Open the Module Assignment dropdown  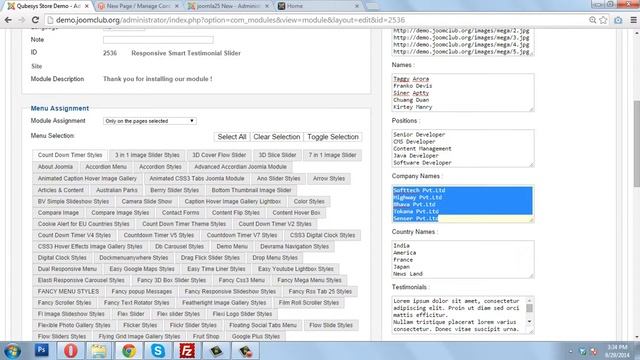tap(149, 121)
